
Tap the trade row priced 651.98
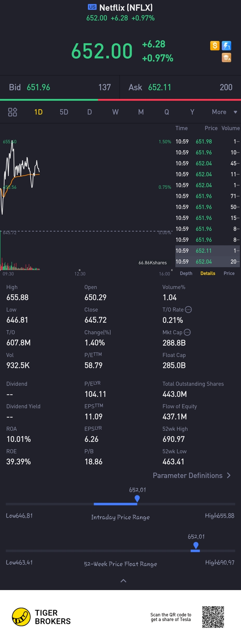(x=208, y=142)
